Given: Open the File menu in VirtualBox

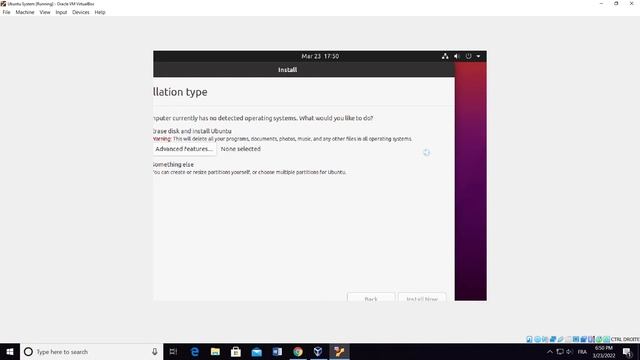Looking at the screenshot, I should (6, 12).
